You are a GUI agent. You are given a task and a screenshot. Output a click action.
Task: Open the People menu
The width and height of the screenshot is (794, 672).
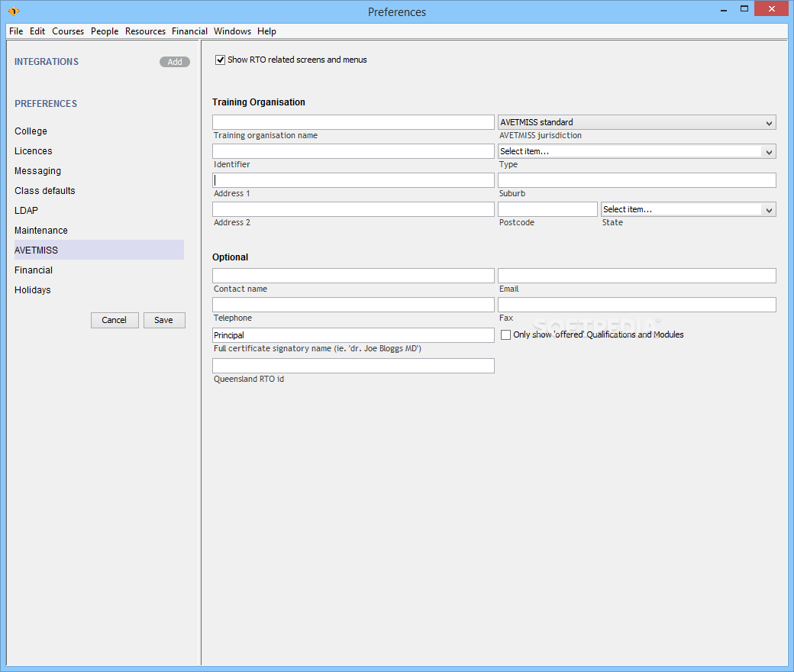(105, 31)
